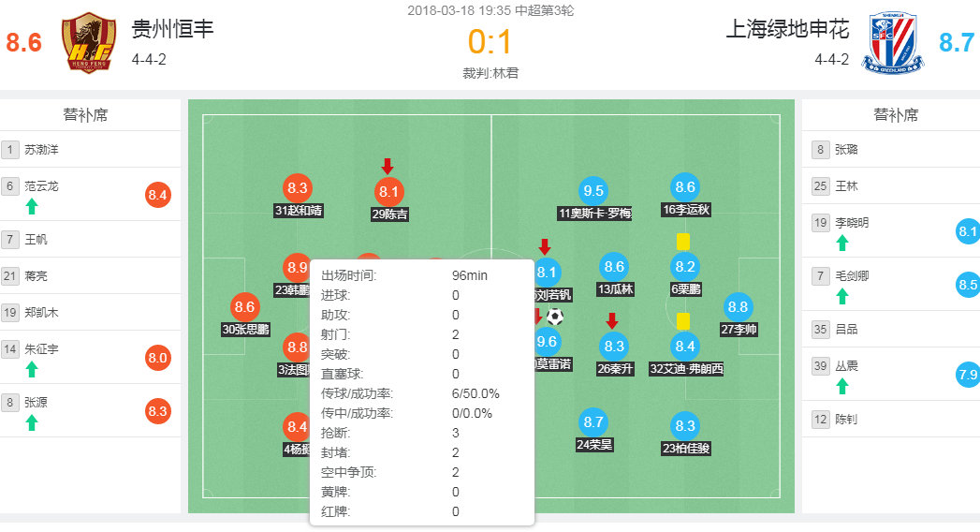Click the Guizhou Hengfeng team crest

[88, 43]
